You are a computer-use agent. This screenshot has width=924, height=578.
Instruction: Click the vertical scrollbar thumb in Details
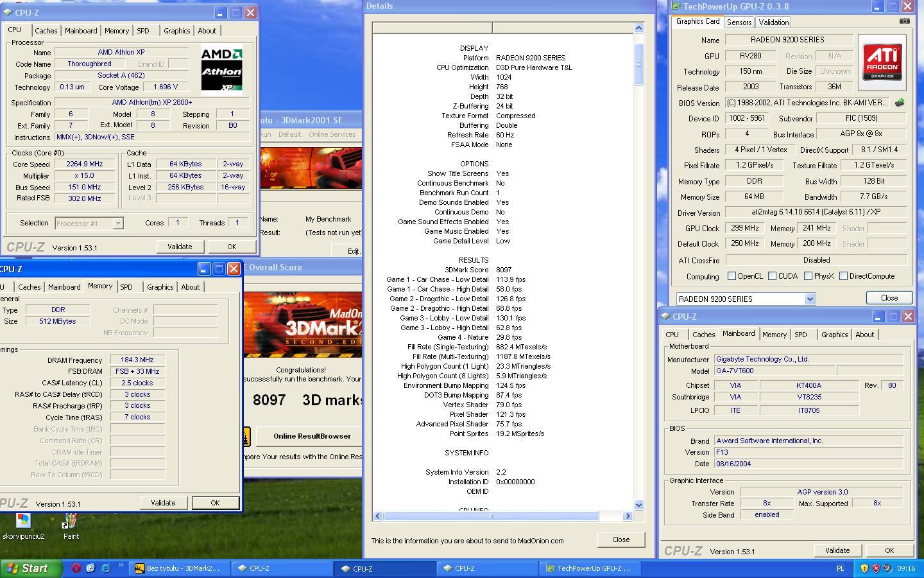click(638, 64)
